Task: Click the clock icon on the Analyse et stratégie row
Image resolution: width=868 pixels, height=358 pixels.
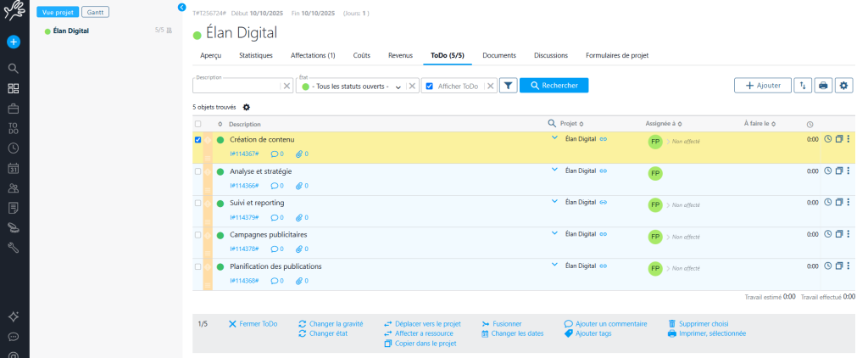Action: click(828, 171)
